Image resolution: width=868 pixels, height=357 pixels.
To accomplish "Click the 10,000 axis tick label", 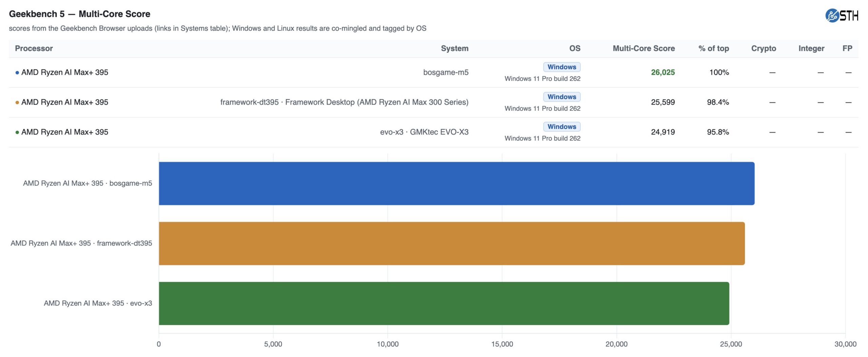I will pos(388,344).
